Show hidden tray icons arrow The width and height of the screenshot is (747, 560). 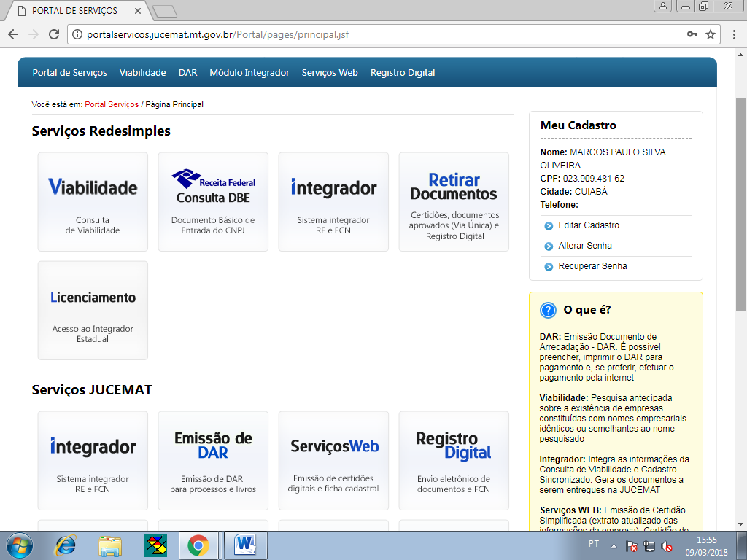614,546
